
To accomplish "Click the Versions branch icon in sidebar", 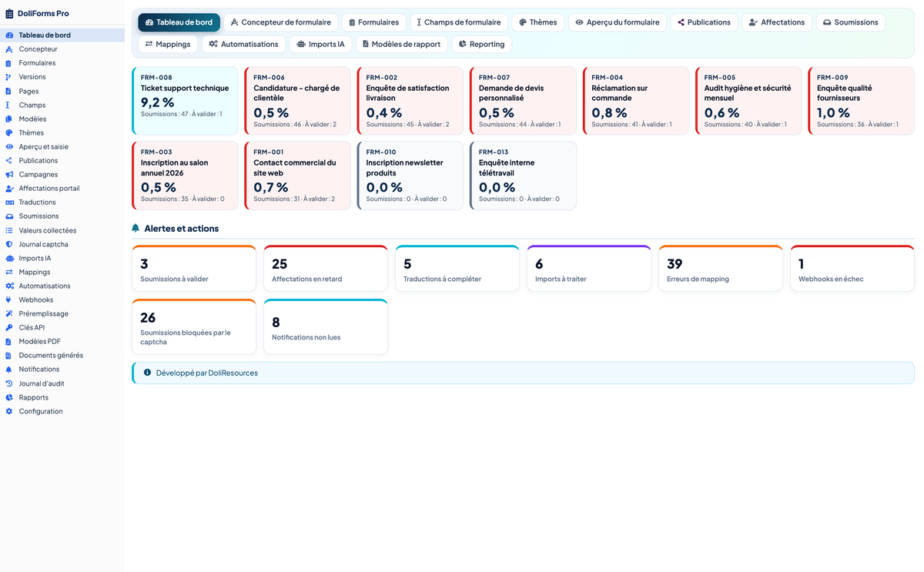I will pos(9,77).
